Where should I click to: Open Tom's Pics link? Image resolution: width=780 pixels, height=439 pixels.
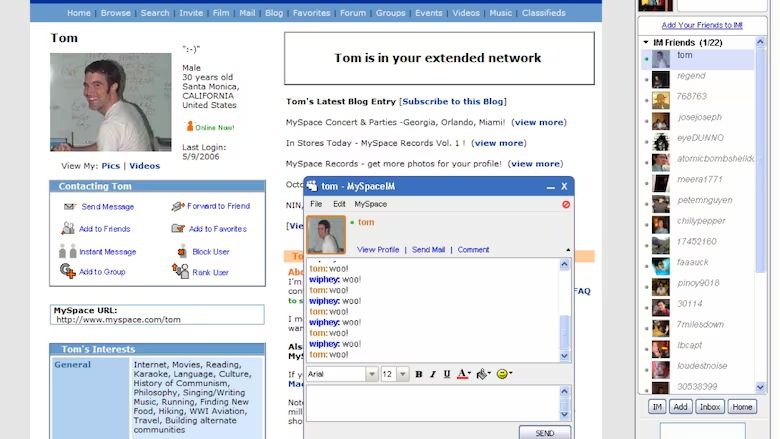110,166
